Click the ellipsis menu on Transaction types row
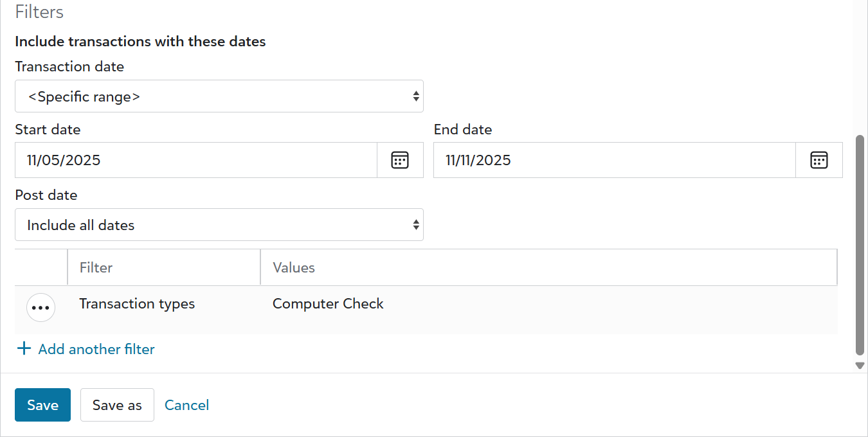868x437 pixels. pyautogui.click(x=41, y=307)
